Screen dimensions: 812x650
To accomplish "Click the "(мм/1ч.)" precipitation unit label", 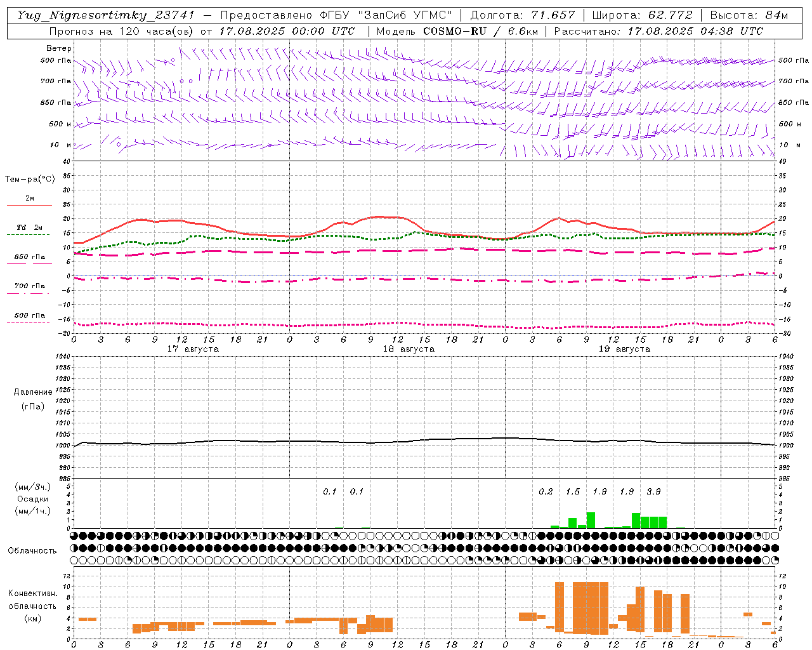I will [x=32, y=511].
